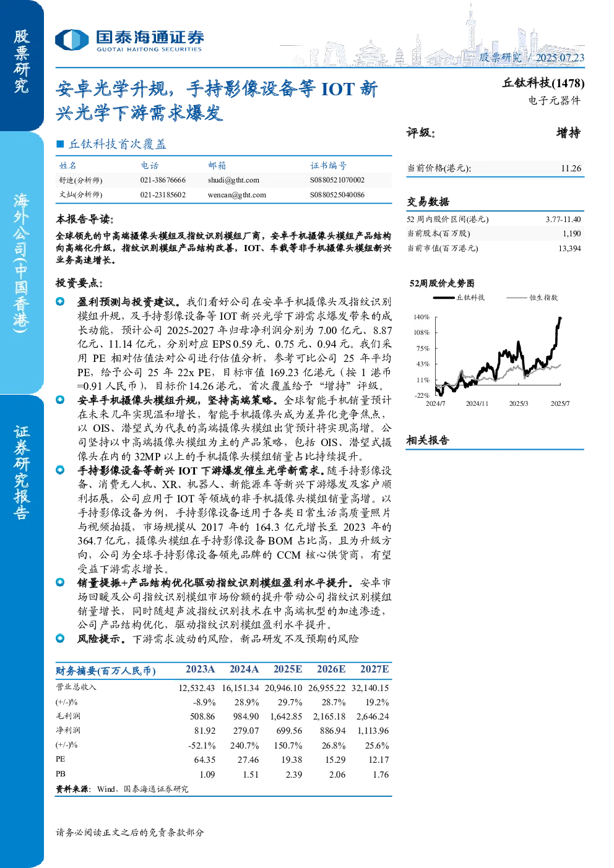Click the 2023A PB value 1.09
This screenshot has height=868, width=614.
tap(207, 775)
